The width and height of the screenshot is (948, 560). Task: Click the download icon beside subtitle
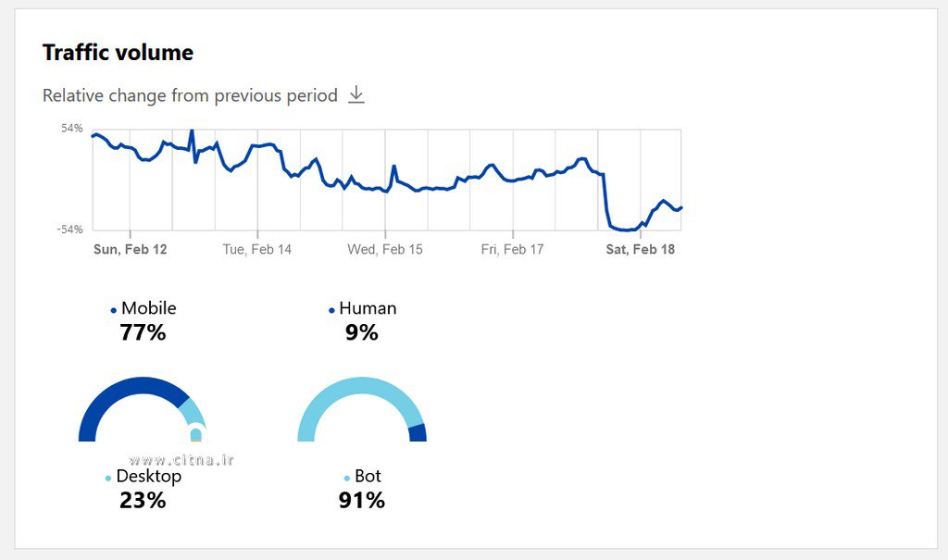tap(356, 95)
